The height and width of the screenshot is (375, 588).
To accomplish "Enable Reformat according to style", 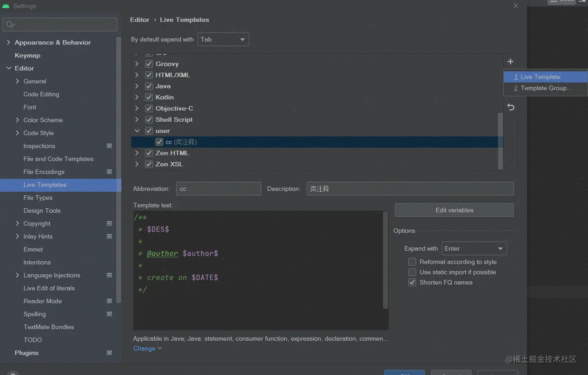I will coord(412,262).
